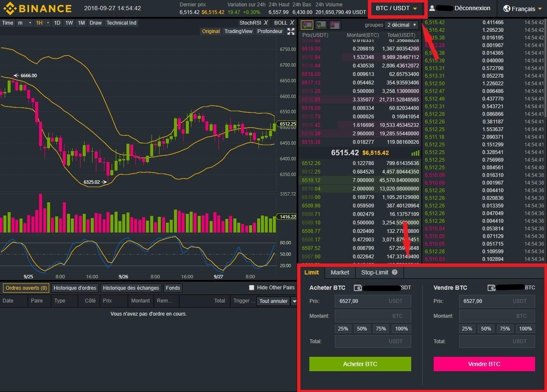547x392 pixels.
Task: Remove the BOLL indicator with its X
Action: click(292, 22)
